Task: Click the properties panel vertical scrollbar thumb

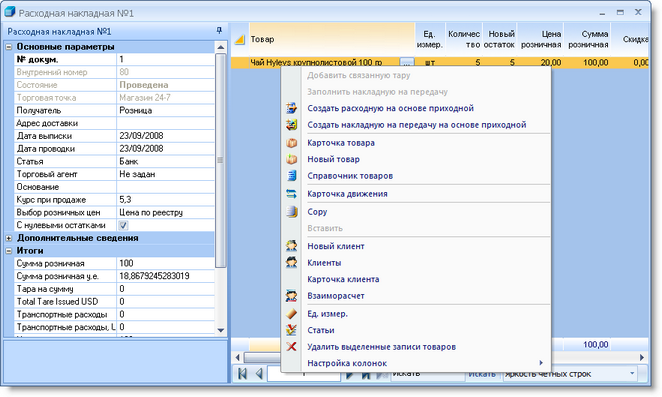Action: (x=220, y=160)
